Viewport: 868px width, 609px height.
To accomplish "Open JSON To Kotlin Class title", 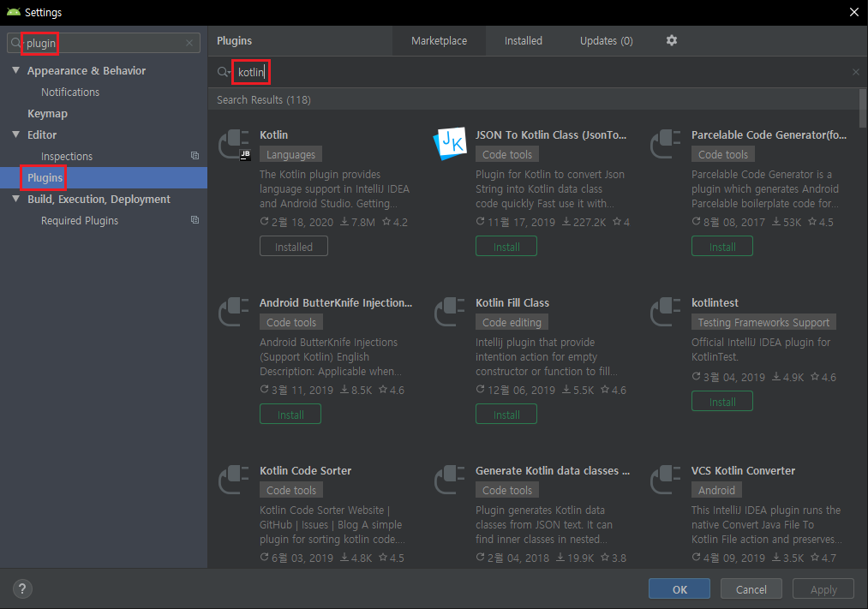I will click(x=551, y=134).
